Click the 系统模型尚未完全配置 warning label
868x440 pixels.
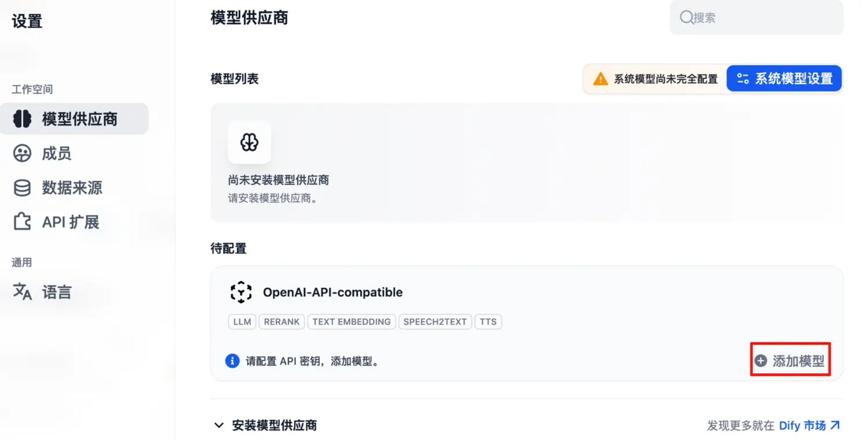click(x=666, y=79)
